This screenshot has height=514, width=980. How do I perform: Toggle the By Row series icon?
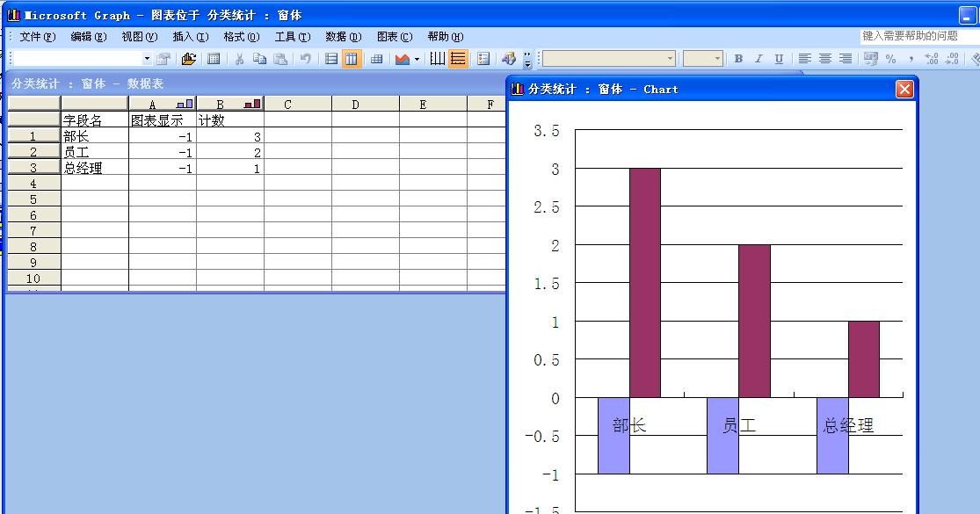[331, 59]
